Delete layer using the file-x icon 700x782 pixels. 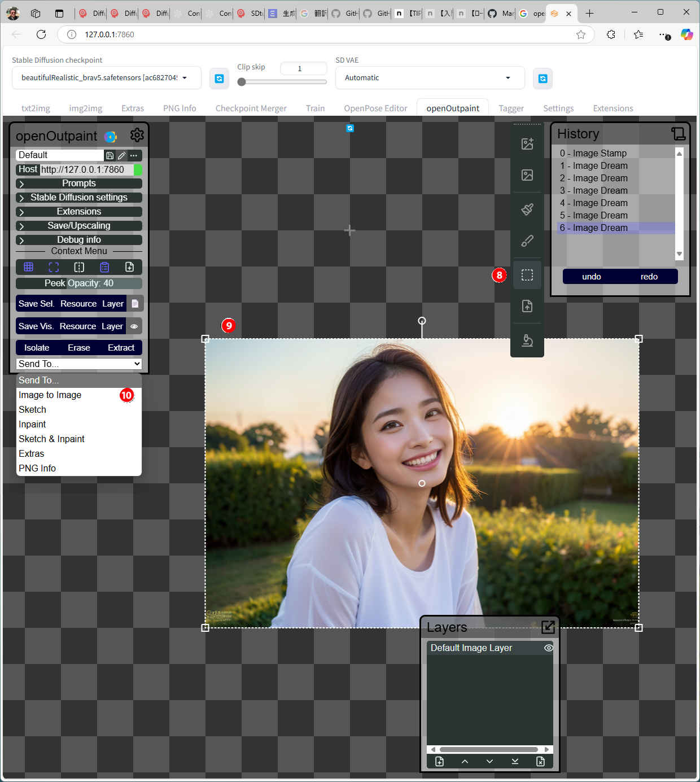click(x=540, y=762)
